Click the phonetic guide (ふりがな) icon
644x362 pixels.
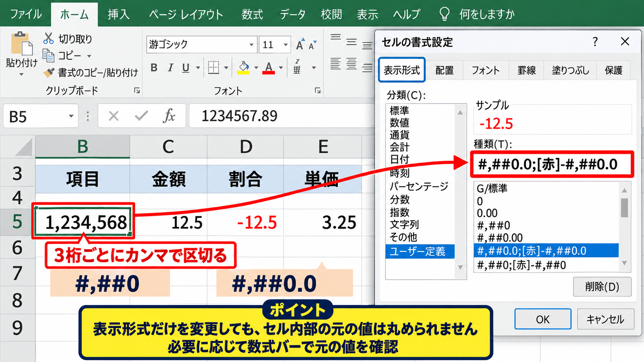pyautogui.click(x=297, y=67)
